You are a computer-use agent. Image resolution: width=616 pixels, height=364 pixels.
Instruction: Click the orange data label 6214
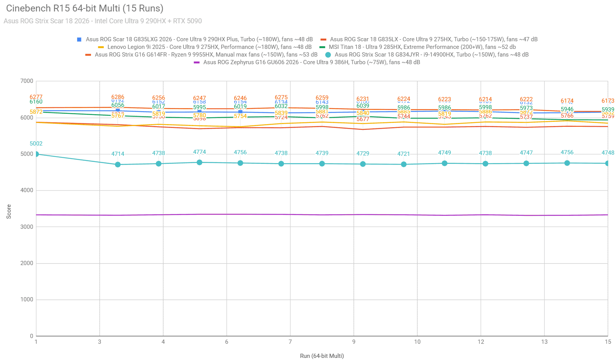[x=486, y=99]
